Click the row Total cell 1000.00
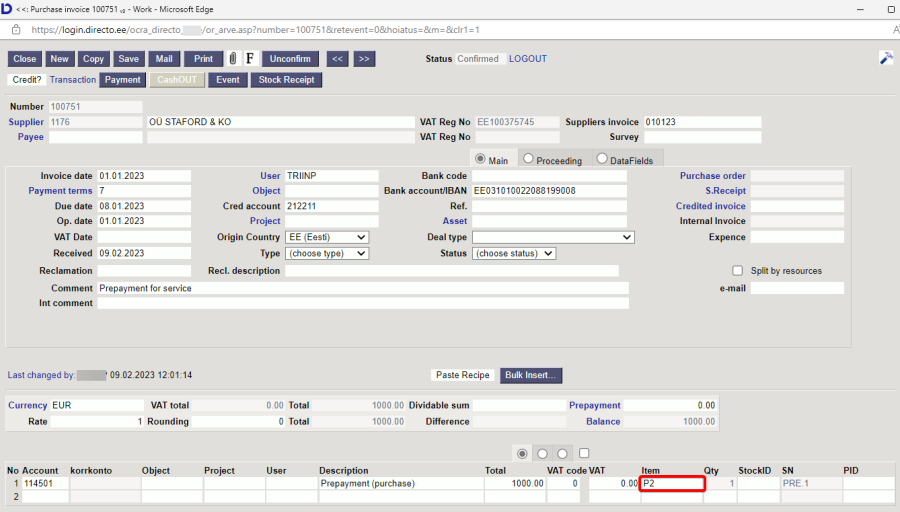The height and width of the screenshot is (512, 900). [515, 483]
